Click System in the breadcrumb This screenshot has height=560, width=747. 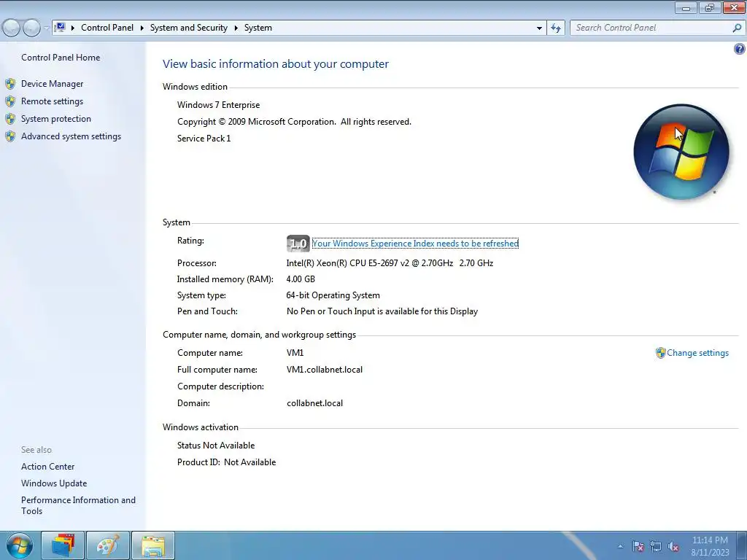[x=258, y=28]
